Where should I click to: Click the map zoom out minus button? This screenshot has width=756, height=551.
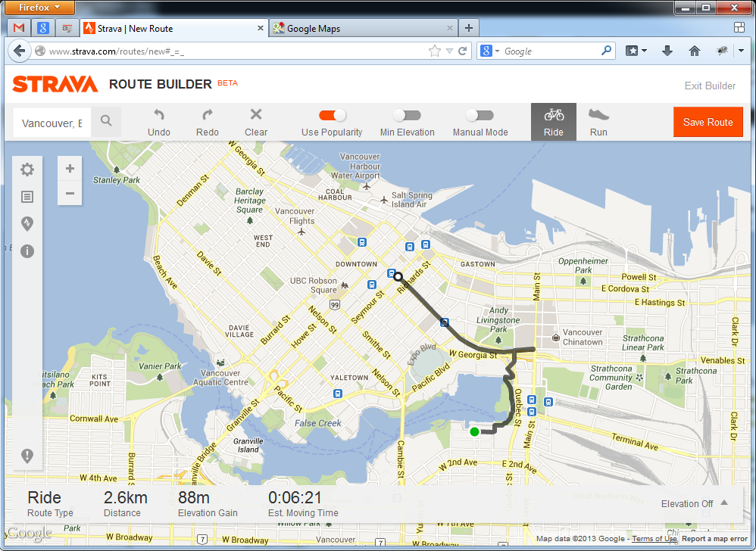tap(70, 193)
